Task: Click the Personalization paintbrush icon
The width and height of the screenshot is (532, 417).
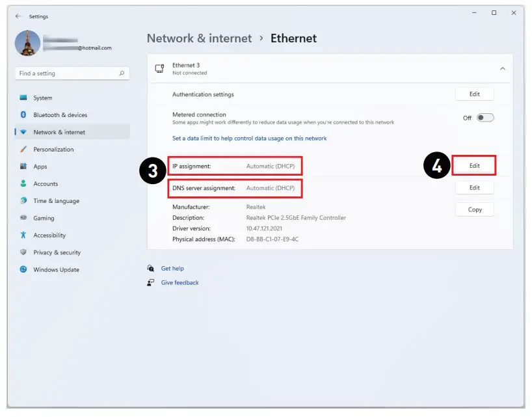Action: pos(23,150)
